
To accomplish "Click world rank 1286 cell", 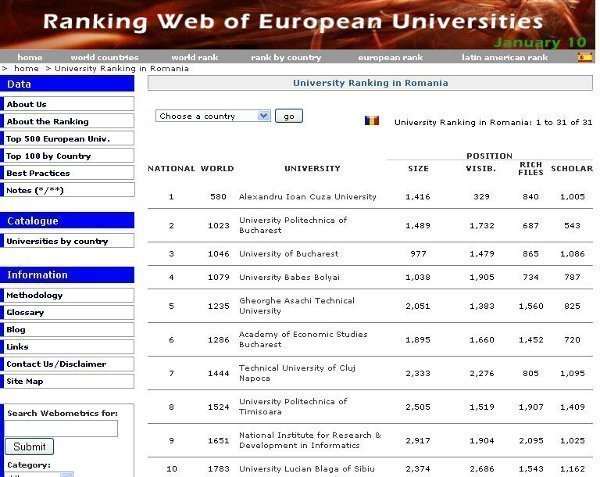I will click(x=218, y=340).
